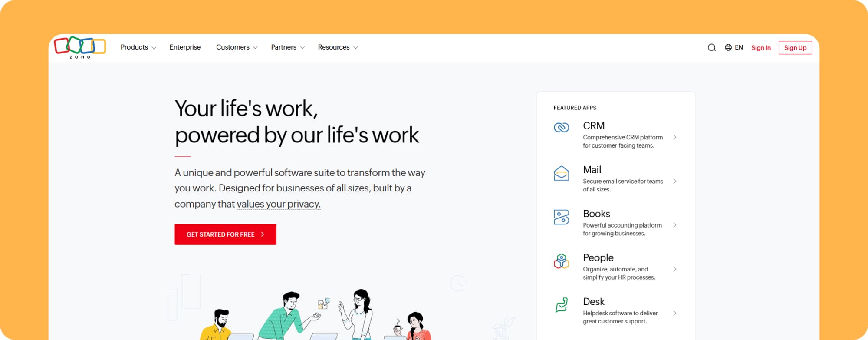Screen dimensions: 868x340
Task: Click the 'FEATURED APPS' heading
Action: coord(575,108)
